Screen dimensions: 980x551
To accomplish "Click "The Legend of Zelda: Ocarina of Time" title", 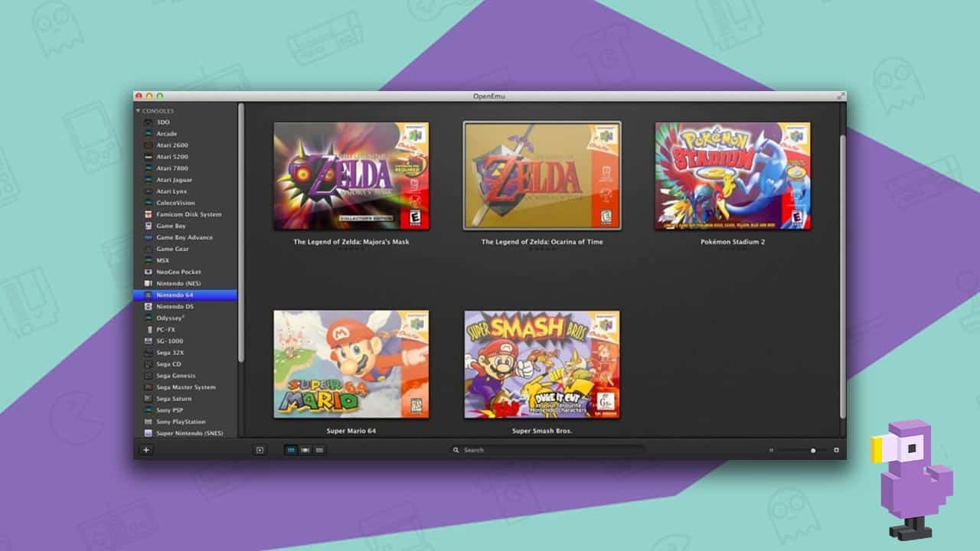I will (542, 242).
